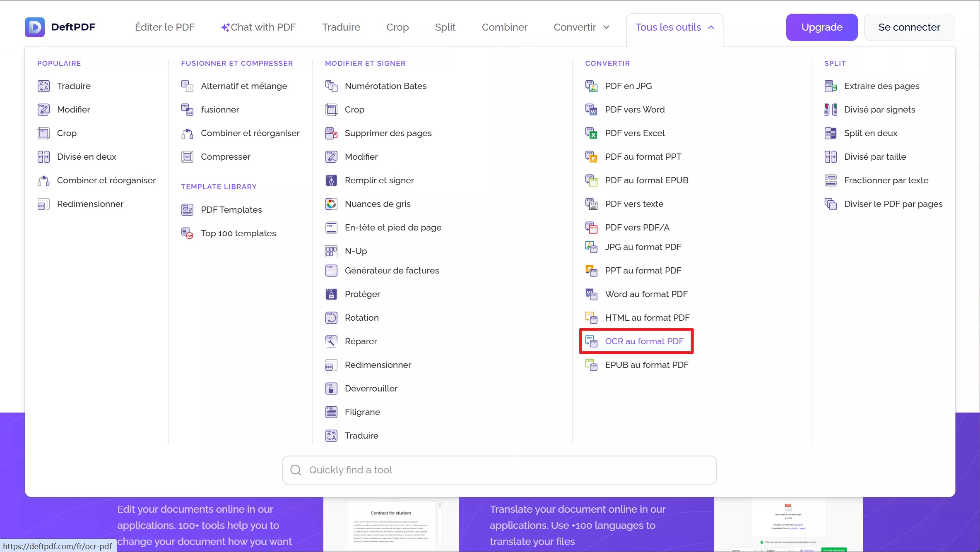
Task: Collapse the Tous les outils menu
Action: click(674, 27)
